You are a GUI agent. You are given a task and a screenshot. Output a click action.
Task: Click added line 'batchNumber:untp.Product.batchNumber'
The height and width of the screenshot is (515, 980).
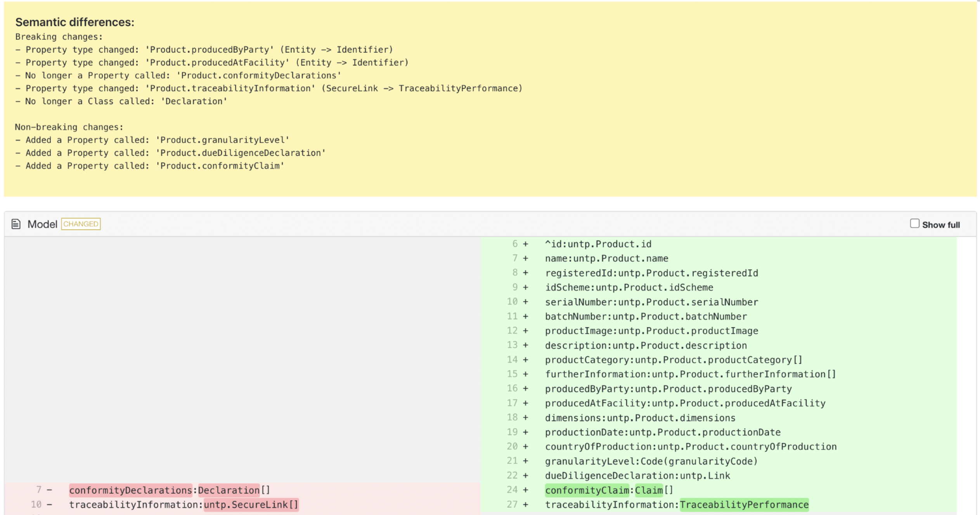(x=646, y=316)
